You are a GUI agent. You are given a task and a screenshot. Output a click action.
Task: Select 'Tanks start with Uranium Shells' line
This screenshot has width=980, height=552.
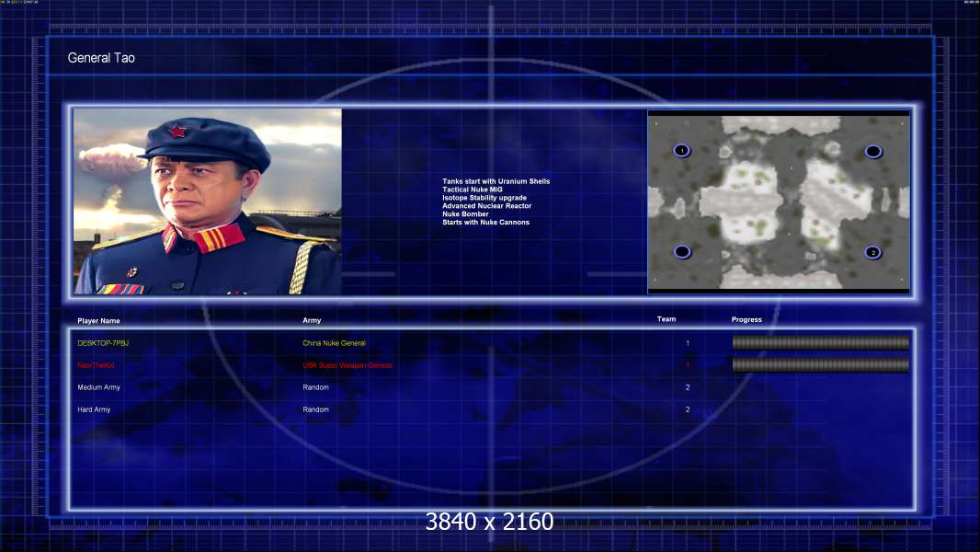[496, 181]
